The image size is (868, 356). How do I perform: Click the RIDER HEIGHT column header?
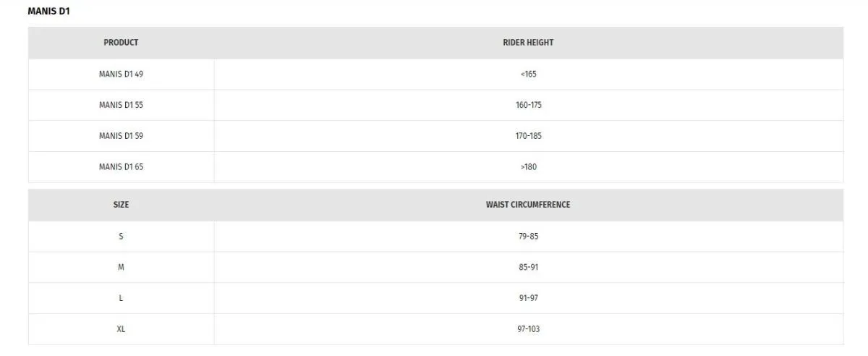point(528,43)
